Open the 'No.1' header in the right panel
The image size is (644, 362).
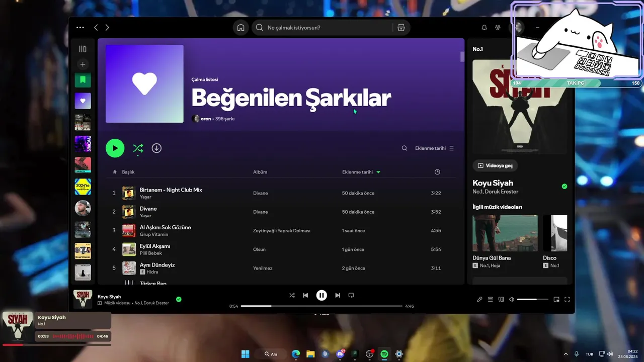click(x=477, y=49)
